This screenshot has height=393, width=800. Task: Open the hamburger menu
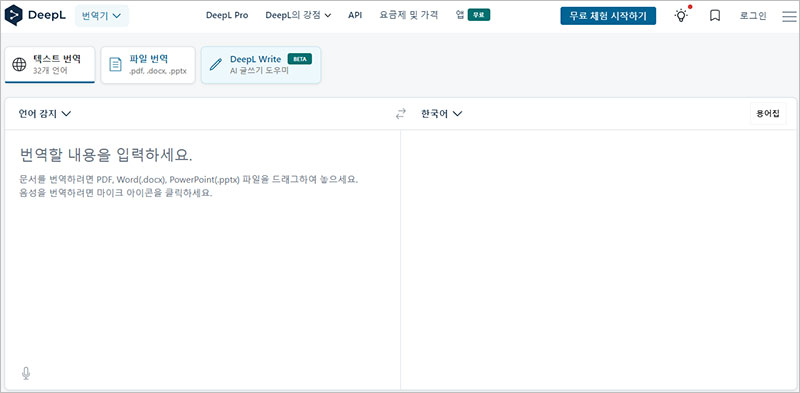click(789, 16)
